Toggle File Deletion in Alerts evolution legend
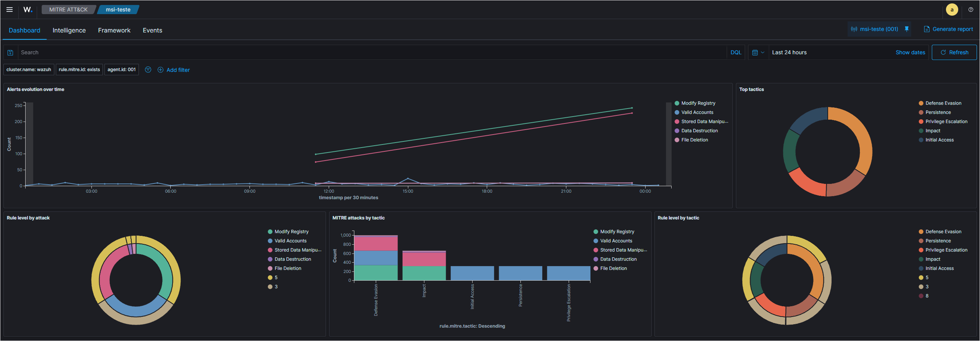Screen dimensions: 980x341 [691, 140]
